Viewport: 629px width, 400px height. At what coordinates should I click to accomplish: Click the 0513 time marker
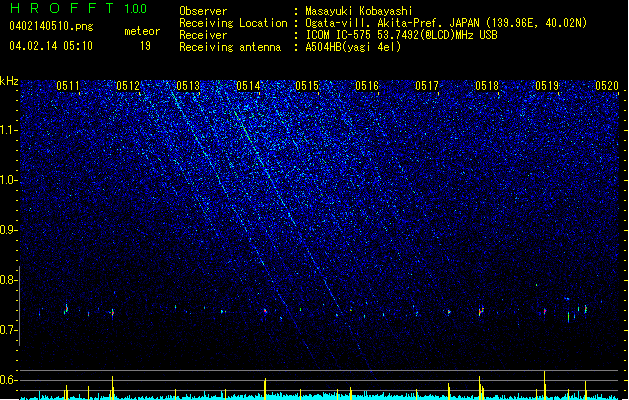pyautogui.click(x=188, y=86)
